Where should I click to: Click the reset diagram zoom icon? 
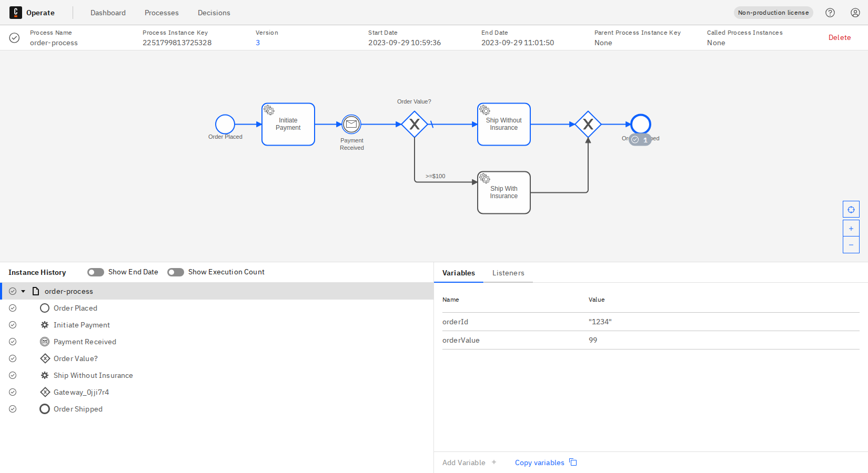851,209
